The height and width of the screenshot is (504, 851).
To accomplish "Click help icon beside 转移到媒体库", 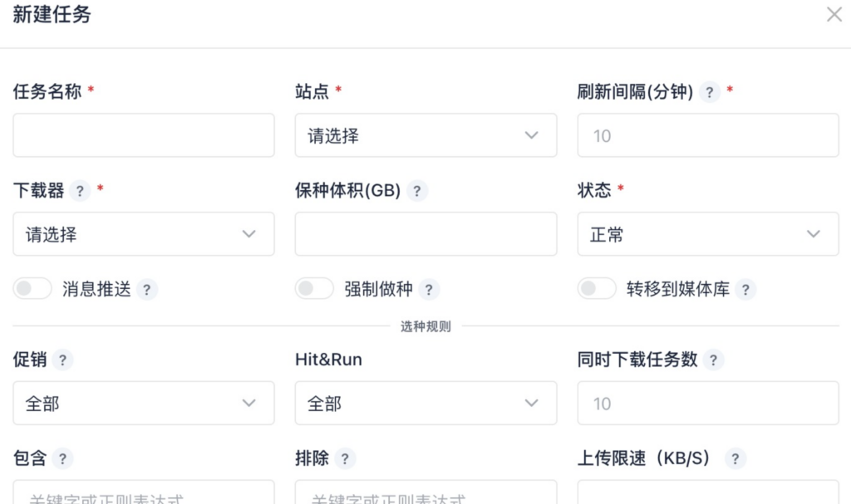I will click(745, 290).
